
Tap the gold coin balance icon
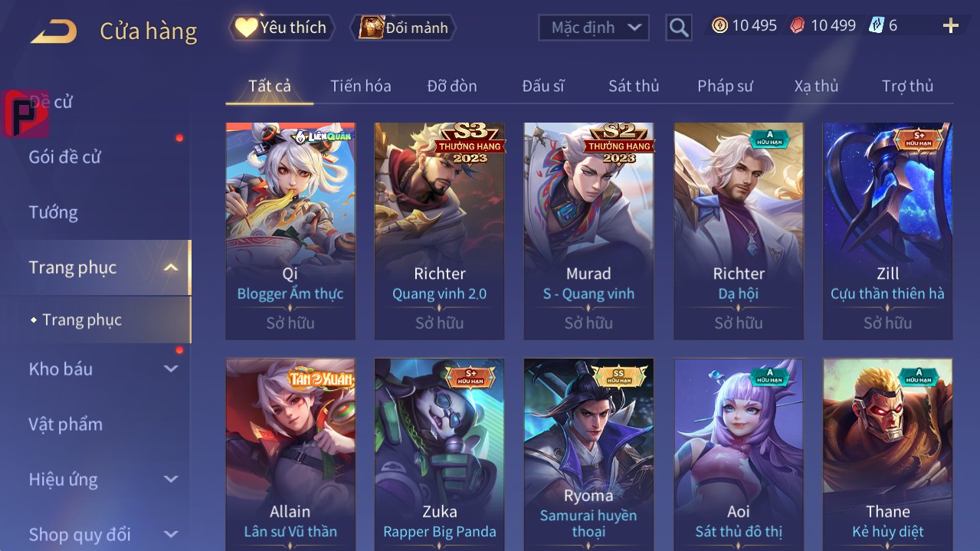coord(719,25)
